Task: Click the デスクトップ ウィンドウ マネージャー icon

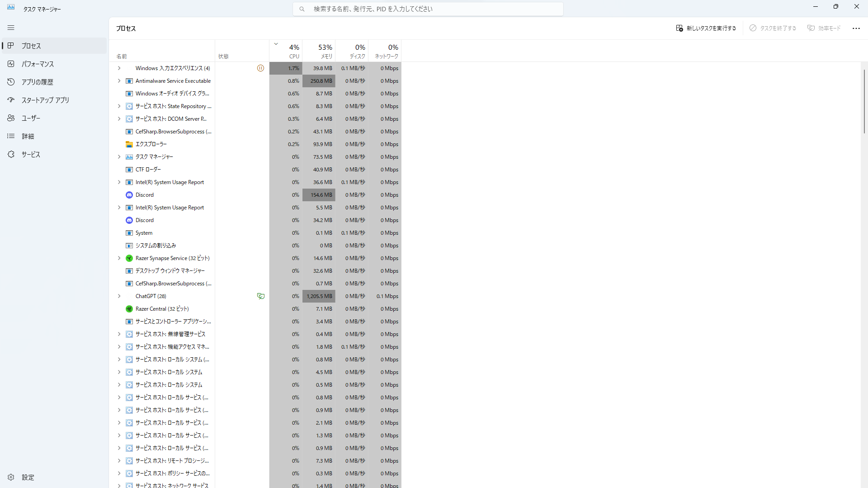Action: 129,271
